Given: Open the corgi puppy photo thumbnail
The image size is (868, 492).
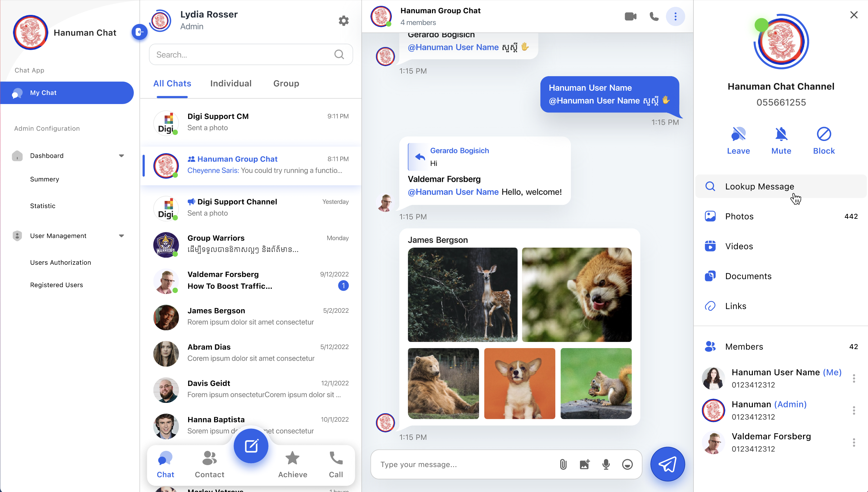Looking at the screenshot, I should [x=519, y=383].
